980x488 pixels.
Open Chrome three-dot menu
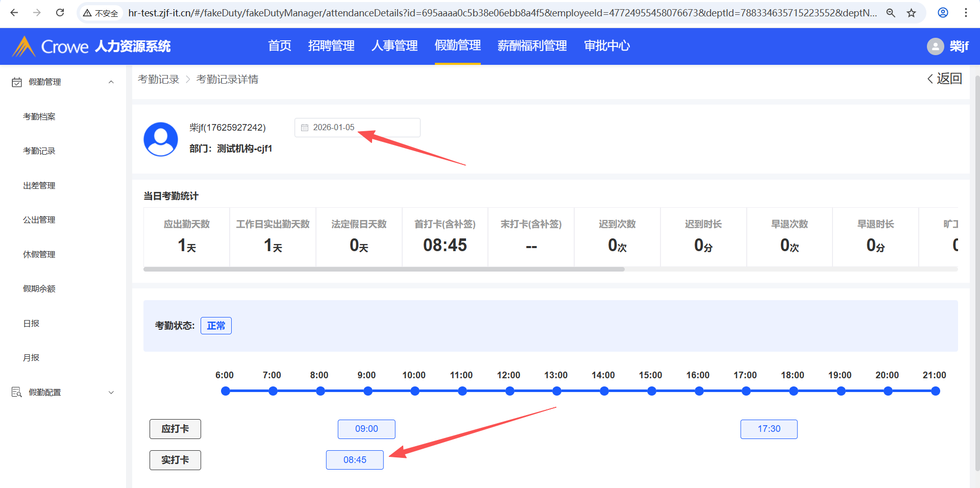pos(966,13)
